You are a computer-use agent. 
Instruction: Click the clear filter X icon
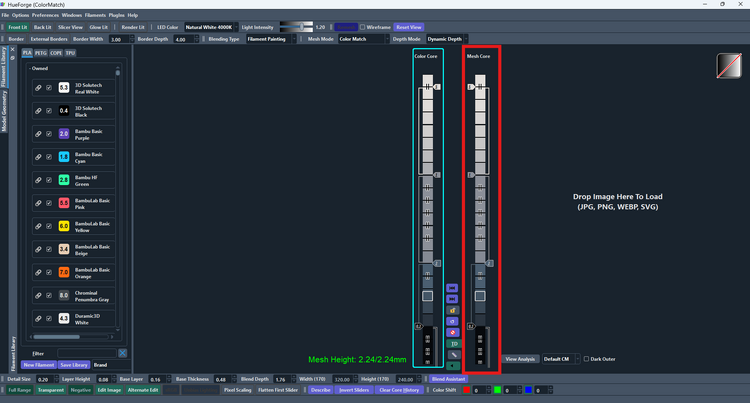click(x=122, y=353)
